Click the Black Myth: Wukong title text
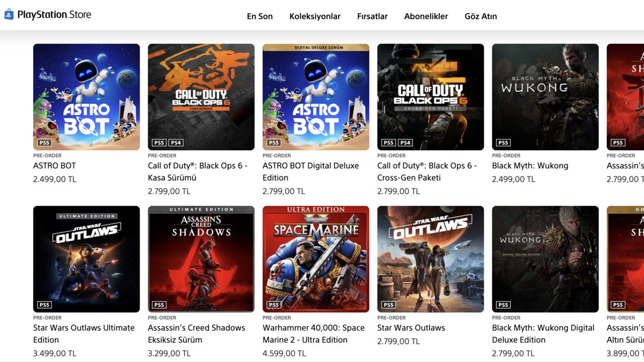 pos(530,165)
